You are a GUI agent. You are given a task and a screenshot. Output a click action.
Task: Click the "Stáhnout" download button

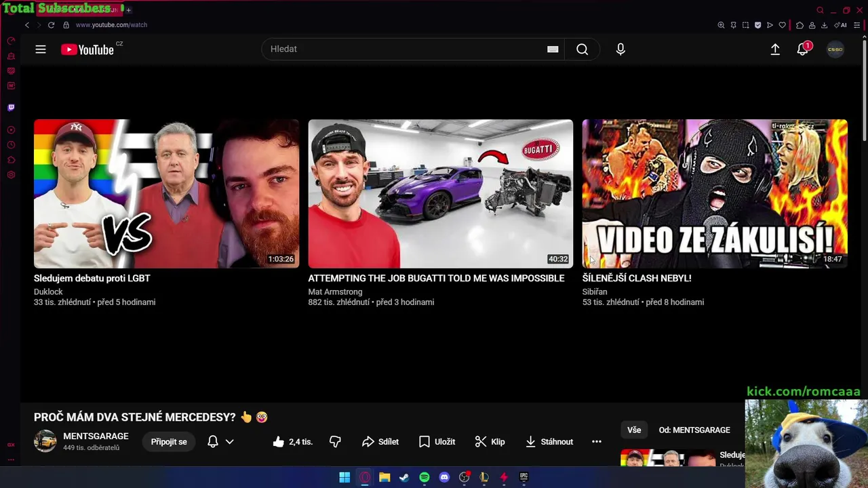[x=549, y=442]
